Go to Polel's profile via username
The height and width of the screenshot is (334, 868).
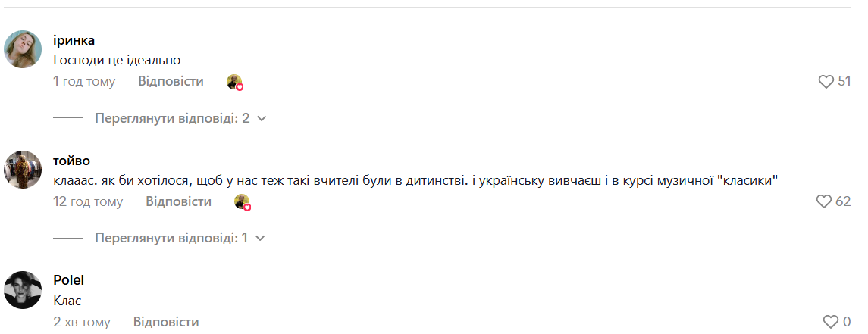[x=67, y=280]
